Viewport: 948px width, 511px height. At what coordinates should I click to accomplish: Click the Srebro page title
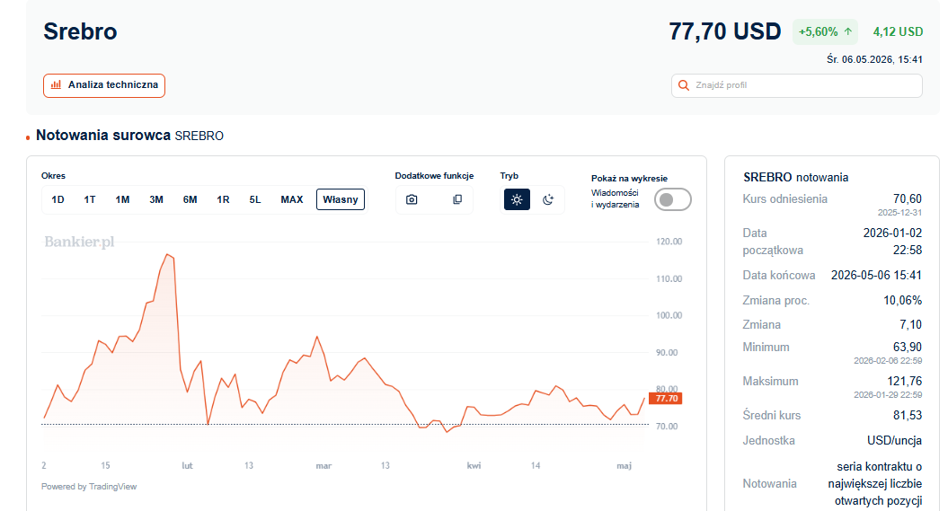click(x=80, y=31)
